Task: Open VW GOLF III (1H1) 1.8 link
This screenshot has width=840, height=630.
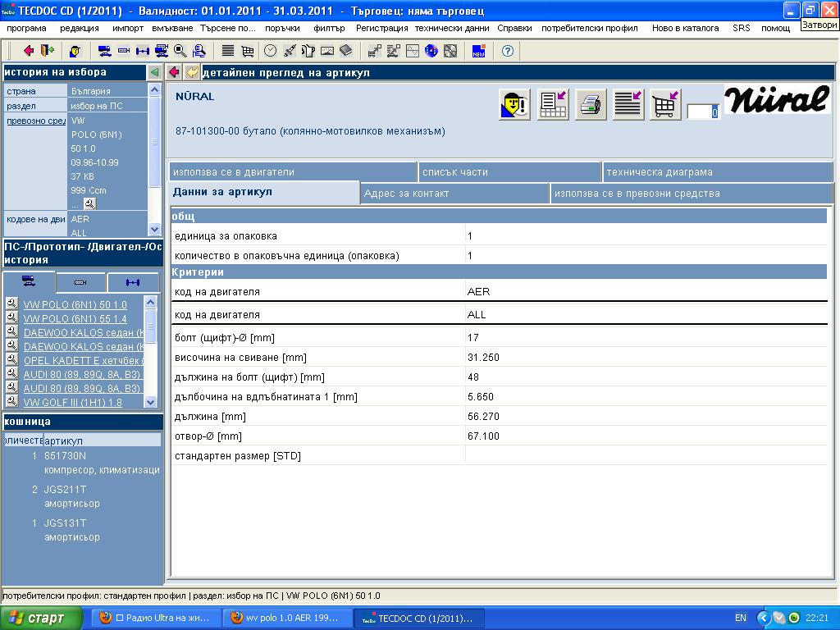Action: tap(72, 402)
